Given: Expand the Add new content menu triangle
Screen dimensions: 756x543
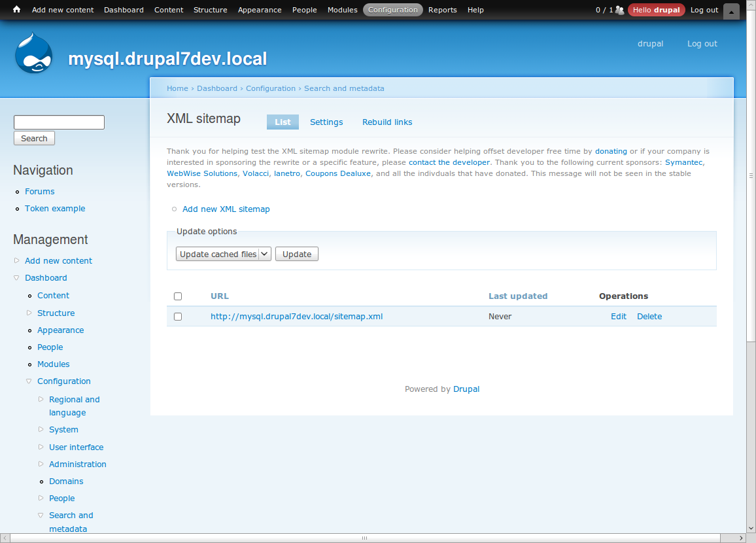Looking at the screenshot, I should [16, 260].
